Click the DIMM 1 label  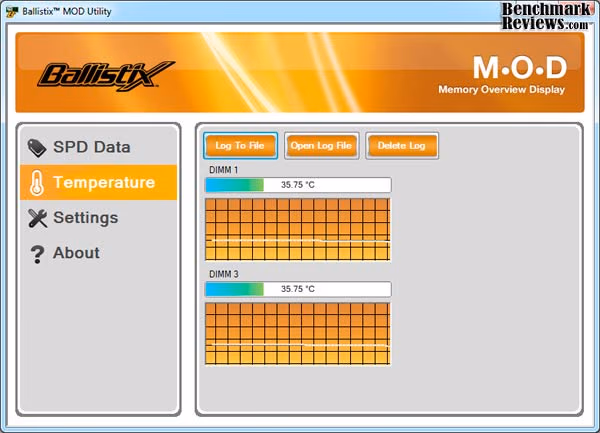pos(223,170)
